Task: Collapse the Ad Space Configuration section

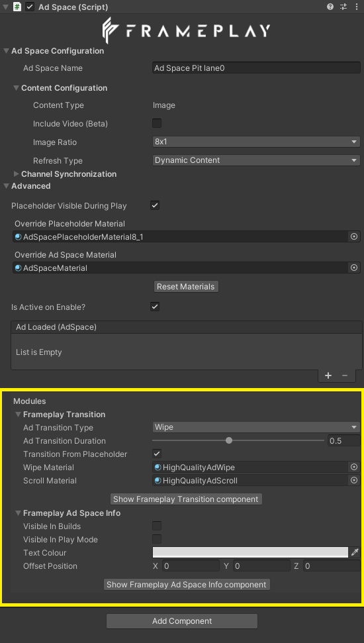Action: click(6, 51)
